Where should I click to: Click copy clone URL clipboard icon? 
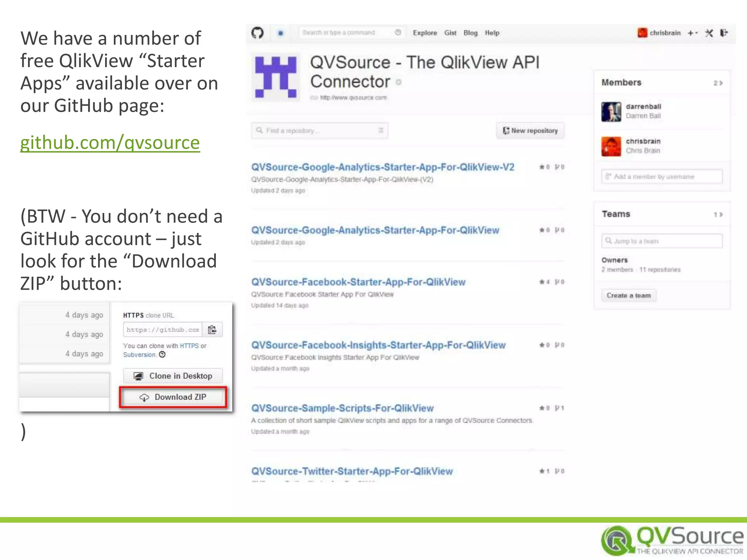click(212, 330)
